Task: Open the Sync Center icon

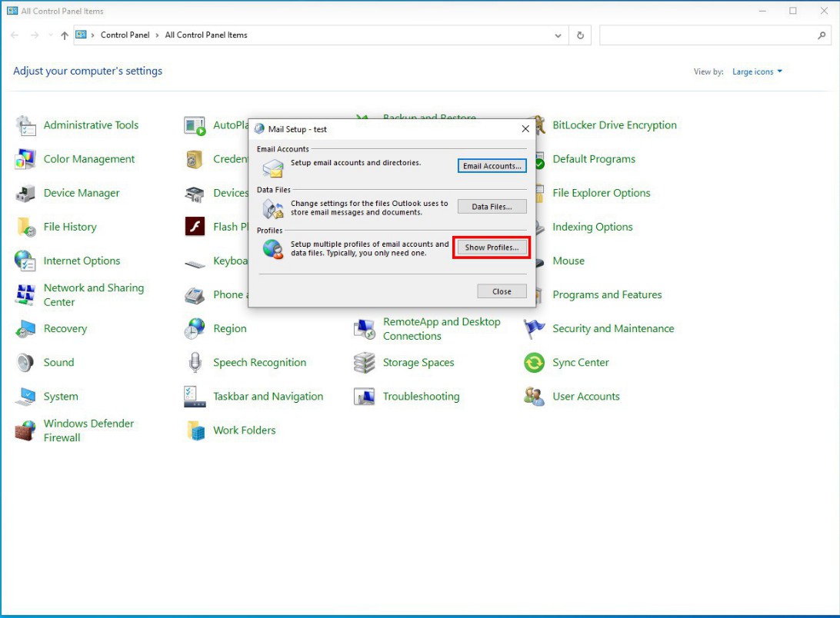Action: pyautogui.click(x=534, y=363)
